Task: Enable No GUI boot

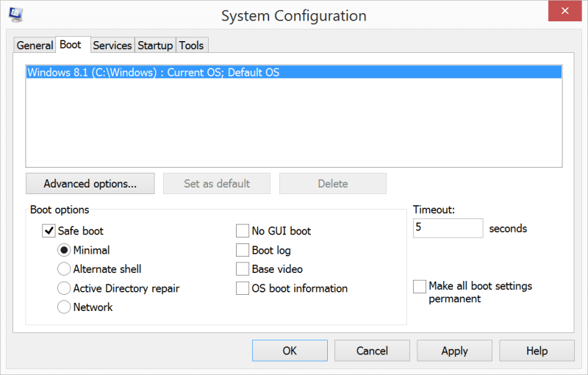Action: coord(243,231)
